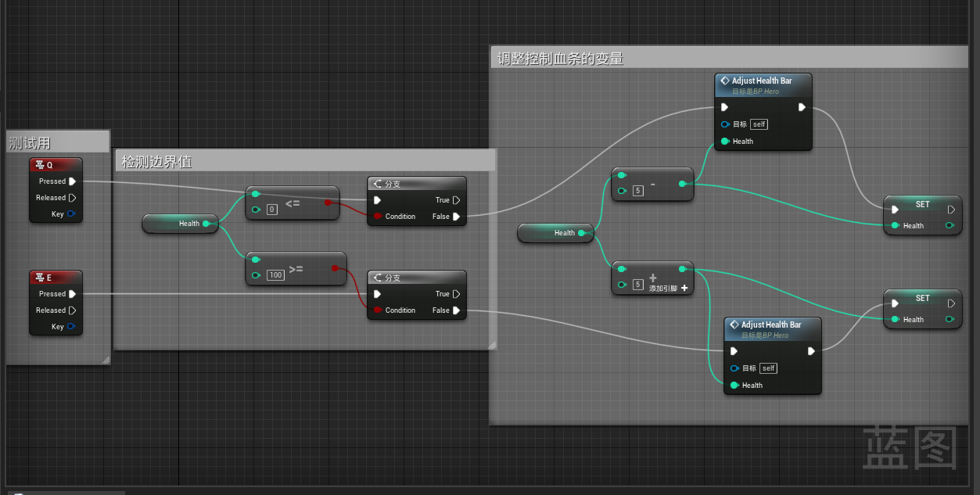The width and height of the screenshot is (980, 495).
Task: Click the Key output pin on E node
Action: tap(71, 327)
